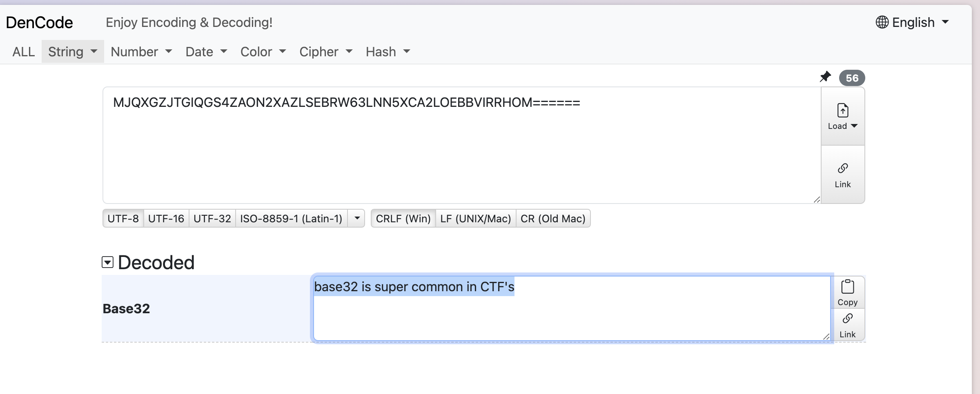Choose ISO-8859-1 (Latin-1) encoding
Image resolution: width=980 pixels, height=394 pixels.
coord(291,219)
